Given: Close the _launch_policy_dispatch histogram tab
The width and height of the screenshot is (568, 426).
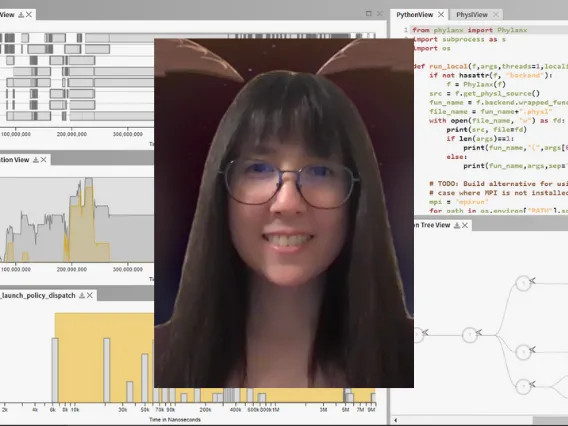Looking at the screenshot, I should tap(90, 296).
